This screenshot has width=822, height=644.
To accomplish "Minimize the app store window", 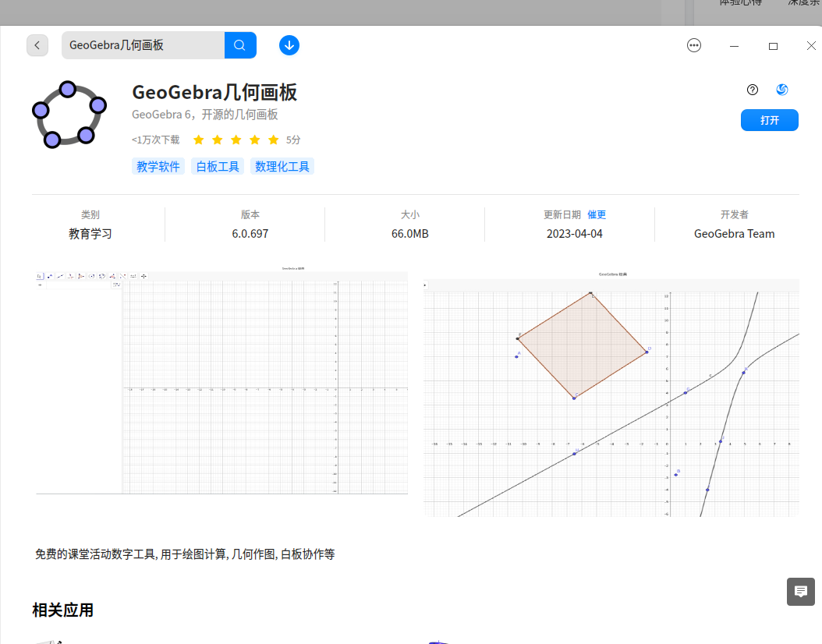I will 734,46.
